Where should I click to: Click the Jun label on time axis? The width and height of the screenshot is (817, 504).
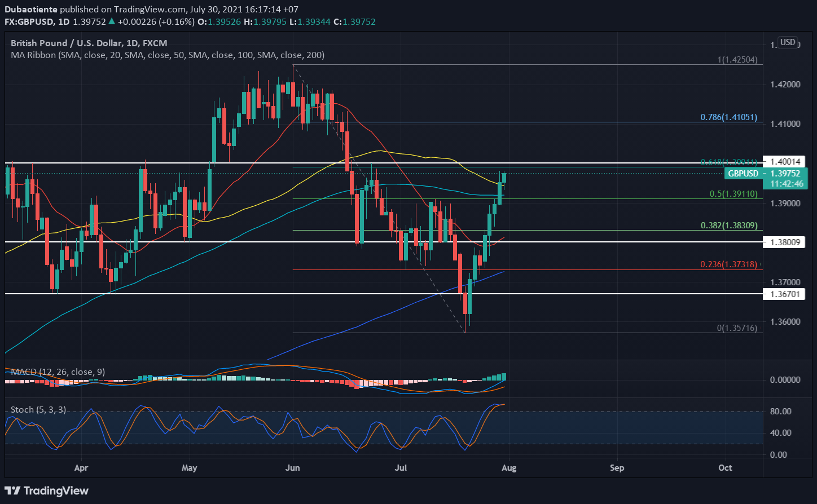(293, 468)
